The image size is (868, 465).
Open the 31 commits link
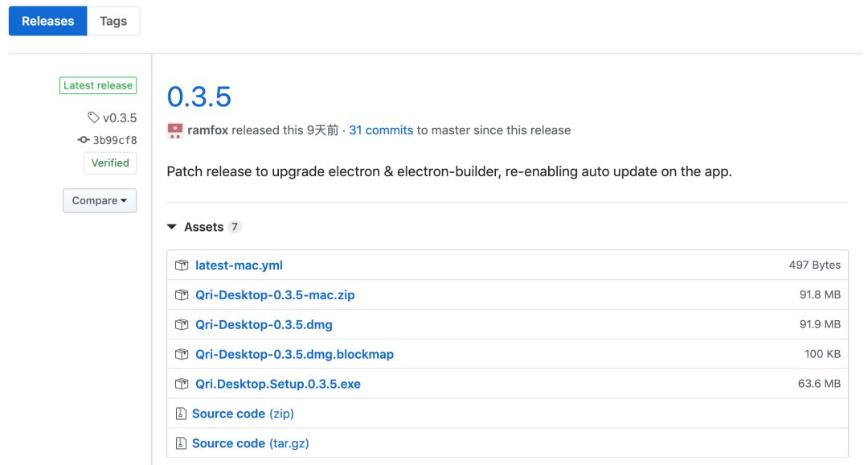click(x=381, y=130)
